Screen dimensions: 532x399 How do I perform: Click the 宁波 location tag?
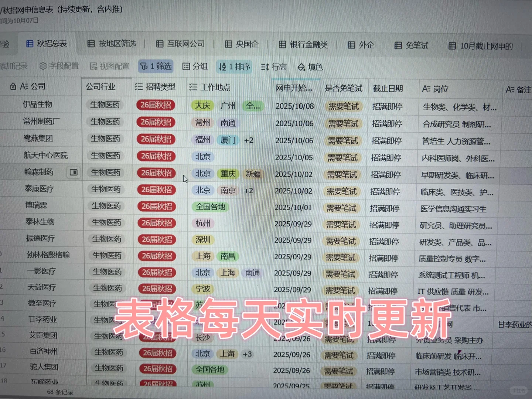tap(203, 289)
